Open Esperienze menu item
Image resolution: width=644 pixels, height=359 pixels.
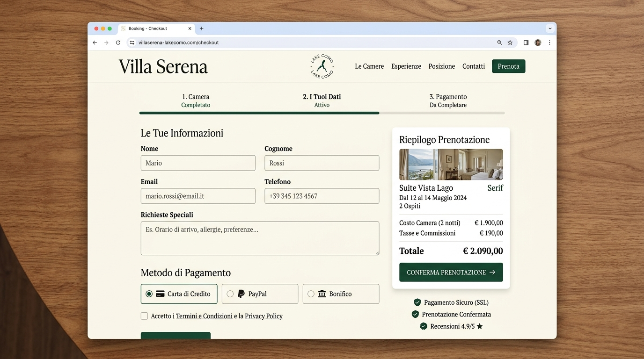(406, 66)
